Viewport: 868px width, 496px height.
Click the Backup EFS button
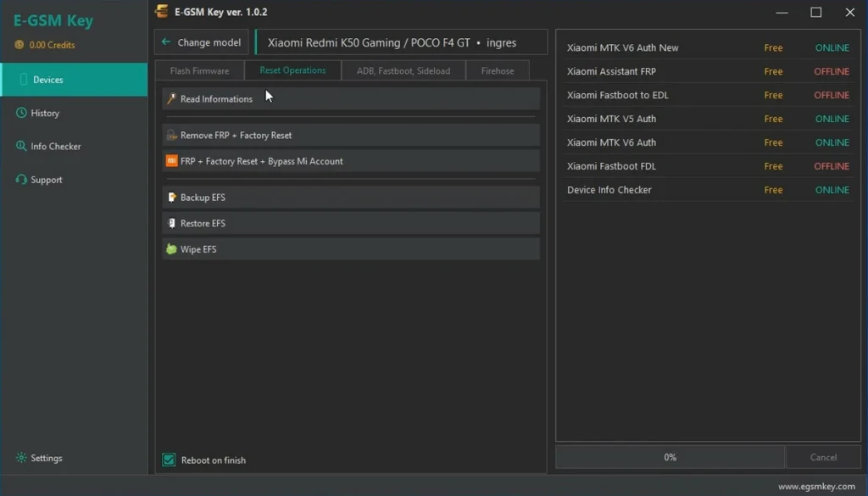pyautogui.click(x=351, y=197)
